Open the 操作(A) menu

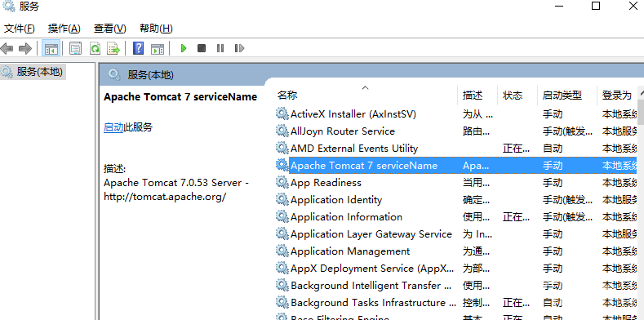pyautogui.click(x=64, y=29)
